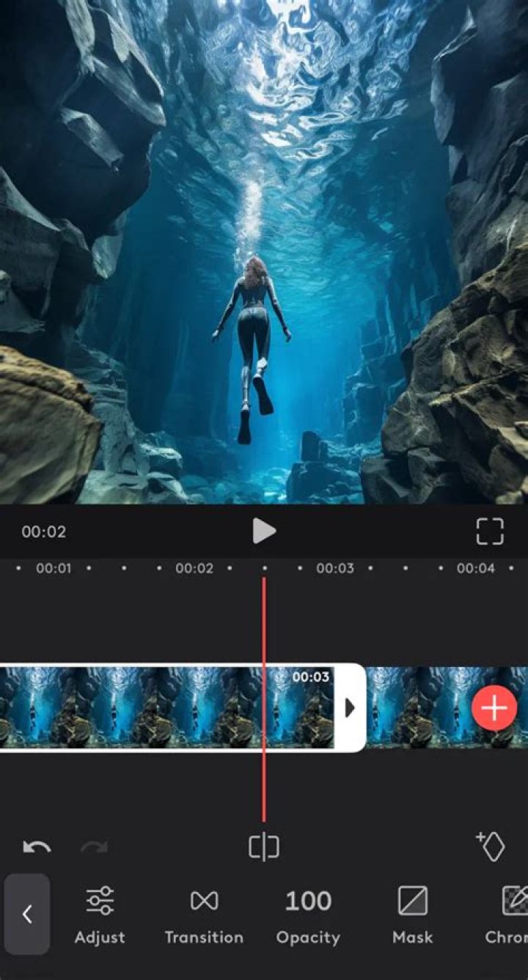Split the clip at the playhead
The height and width of the screenshot is (980, 528).
(x=263, y=847)
